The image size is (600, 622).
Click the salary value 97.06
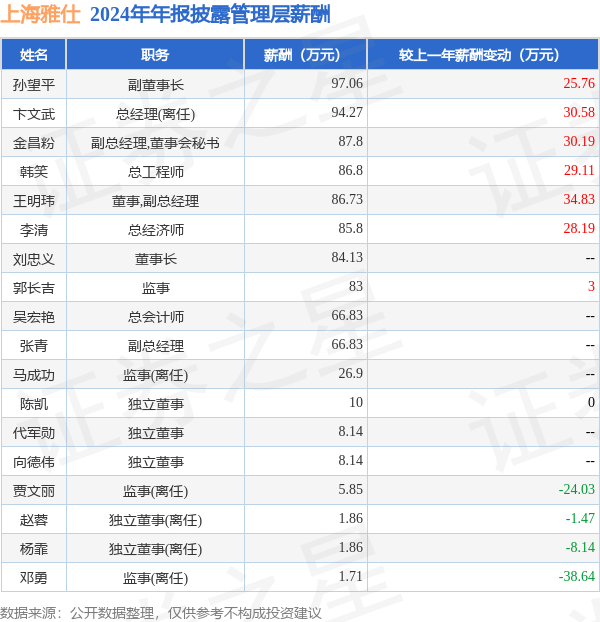[347, 83]
